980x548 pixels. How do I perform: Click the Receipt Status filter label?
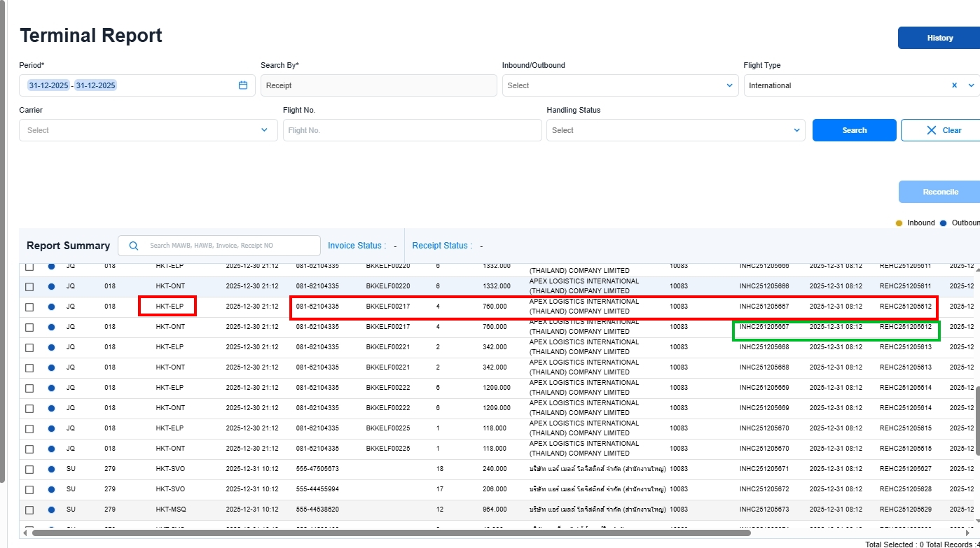pos(441,246)
